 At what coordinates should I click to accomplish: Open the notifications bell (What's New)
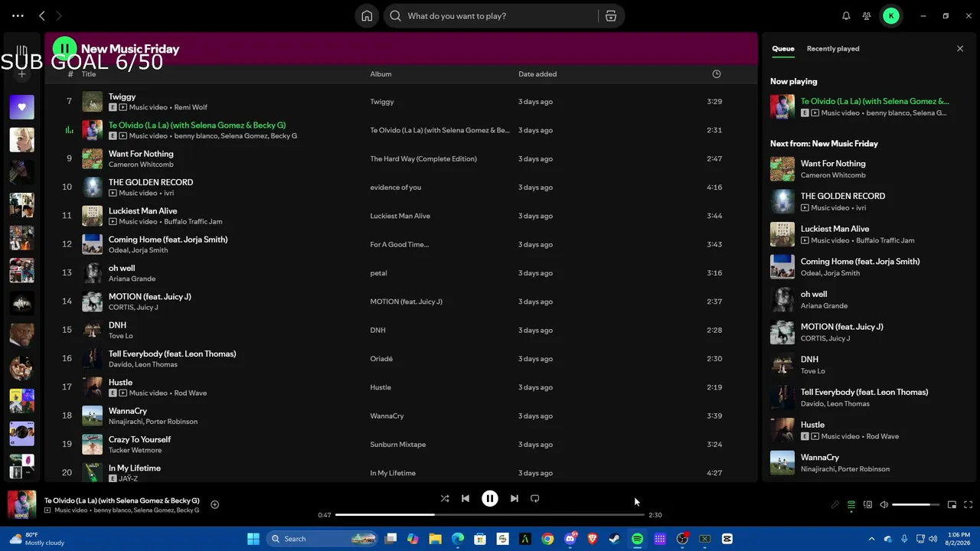[846, 16]
